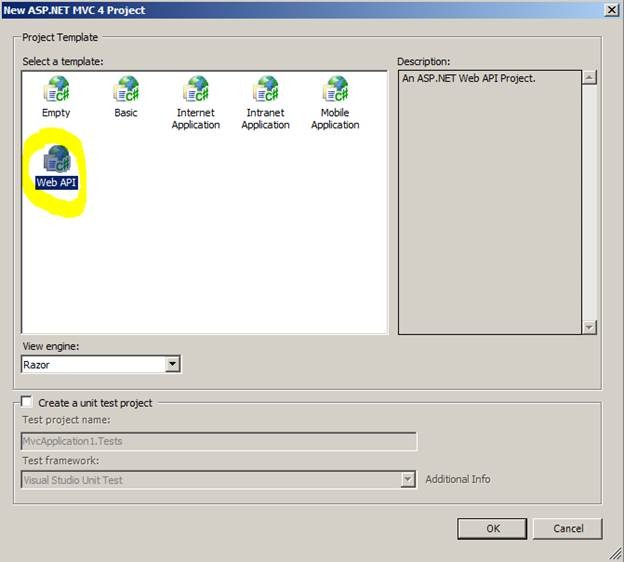Screen dimensions: 624x562
Task: Open the Additional Info link
Action: pos(458,479)
